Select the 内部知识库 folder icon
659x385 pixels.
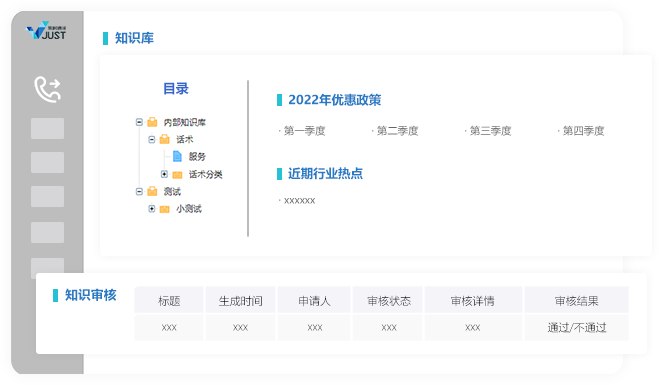click(x=152, y=122)
